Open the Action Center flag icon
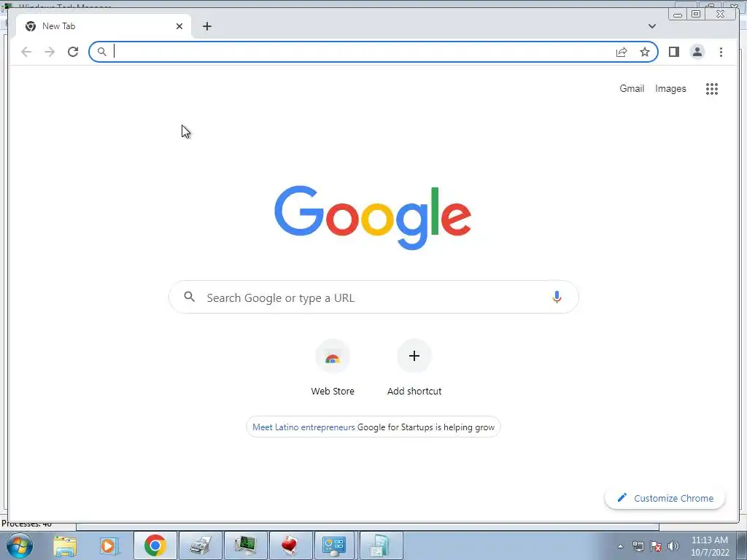747x560 pixels. 656,546
